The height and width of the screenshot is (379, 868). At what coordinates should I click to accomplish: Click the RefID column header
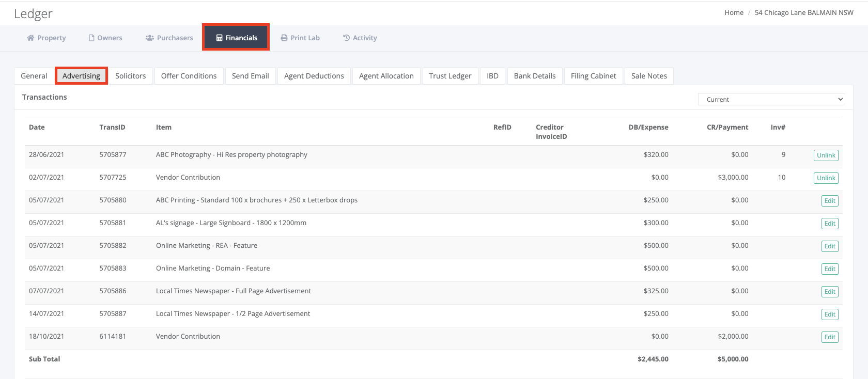click(x=502, y=127)
